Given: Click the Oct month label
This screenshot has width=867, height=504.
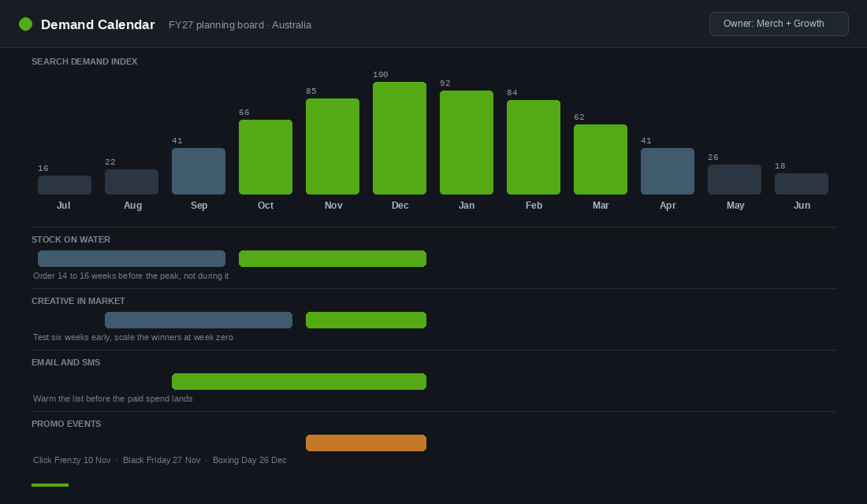Looking at the screenshot, I should click(266, 205).
